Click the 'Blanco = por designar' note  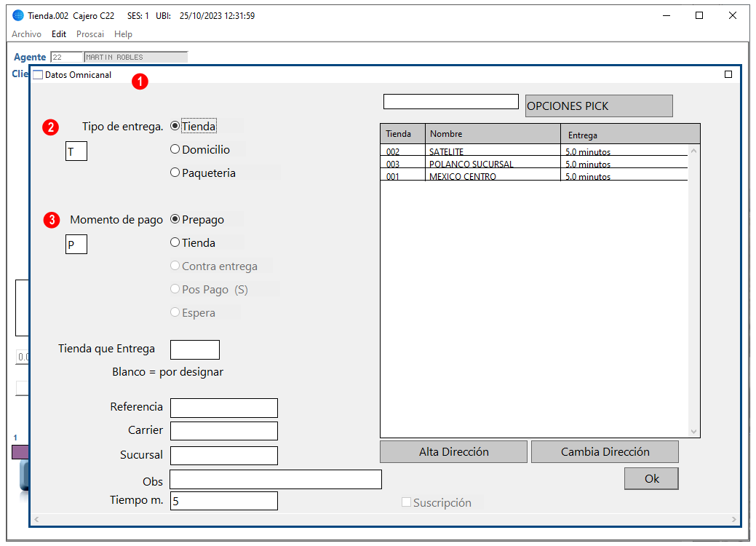[x=168, y=372]
